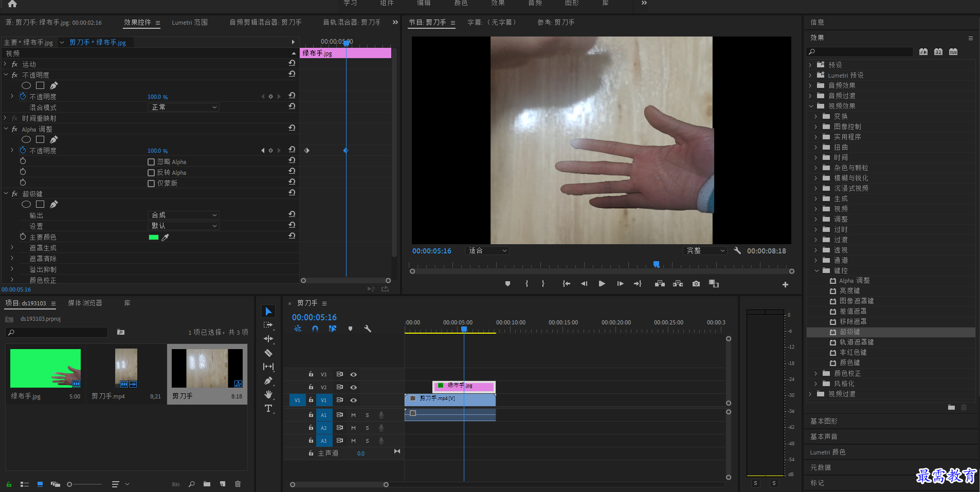Delete item with Project panel trash icon
Image resolution: width=980 pixels, height=492 pixels.
tap(238, 484)
